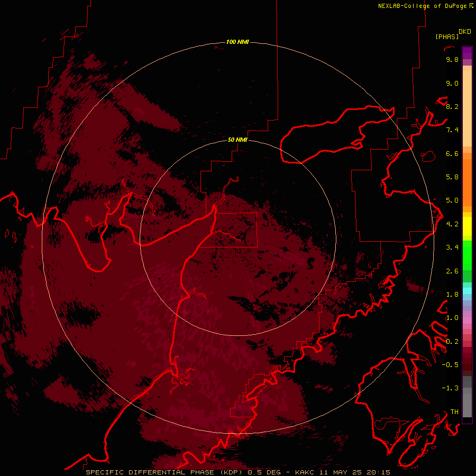Screen dimensions: 476x476
Task: Click the 8.2 legend value
Action: [452, 106]
